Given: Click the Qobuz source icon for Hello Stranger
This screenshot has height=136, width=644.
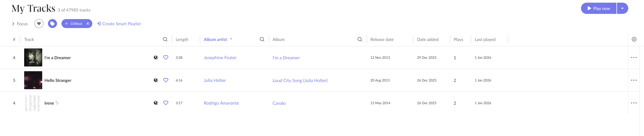Looking at the screenshot, I should (156, 80).
